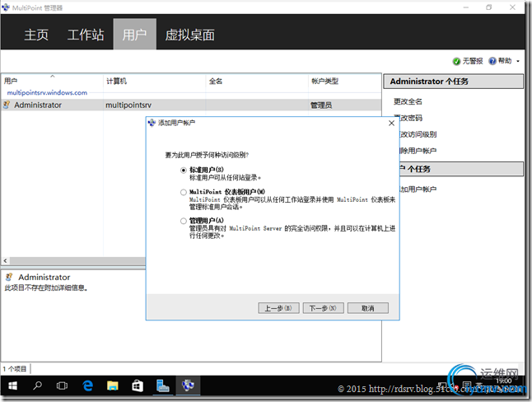The height and width of the screenshot is (402, 532).
Task: Sort by the 用户 column header
Action: click(52, 81)
